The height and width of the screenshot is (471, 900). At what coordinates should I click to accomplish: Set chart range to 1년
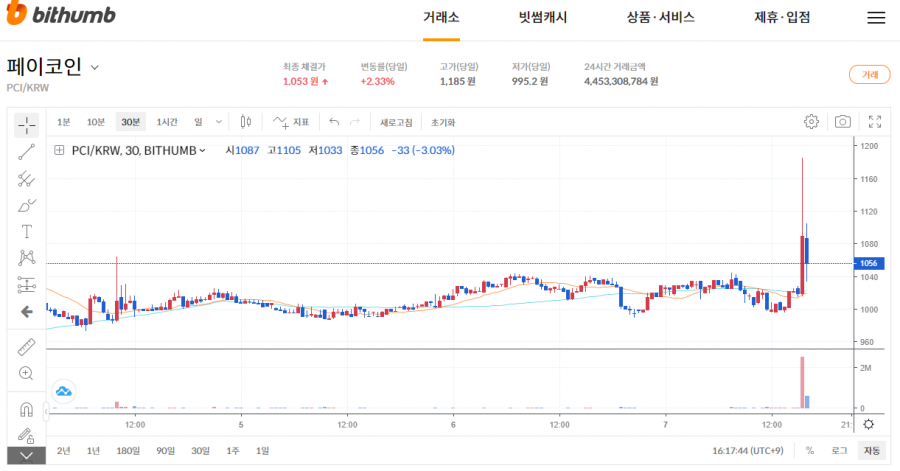click(x=93, y=451)
